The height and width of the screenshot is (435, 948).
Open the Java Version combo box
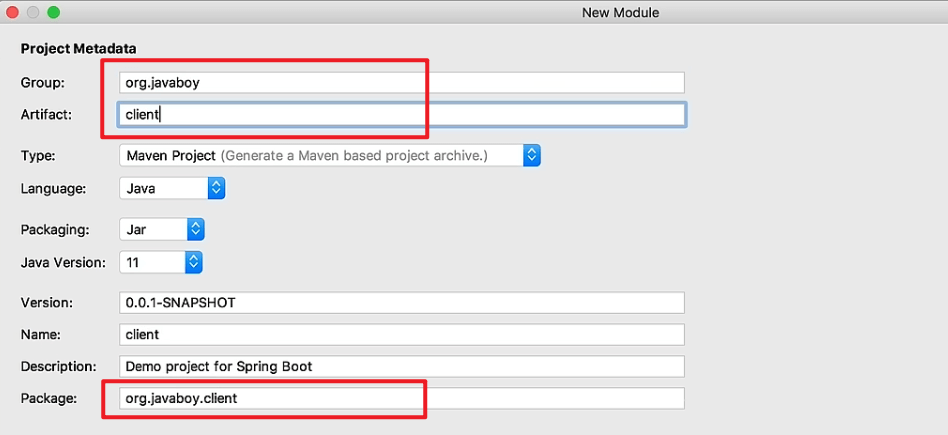[161, 262]
